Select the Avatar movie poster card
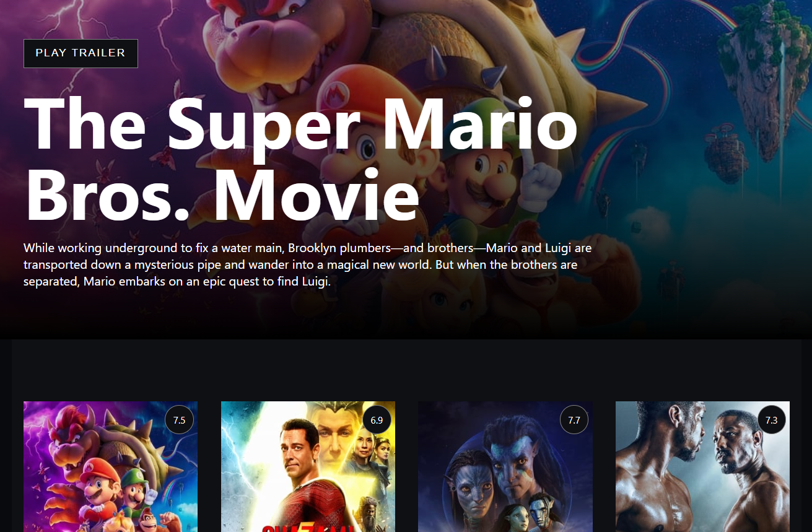812x532 pixels. pyautogui.click(x=505, y=466)
